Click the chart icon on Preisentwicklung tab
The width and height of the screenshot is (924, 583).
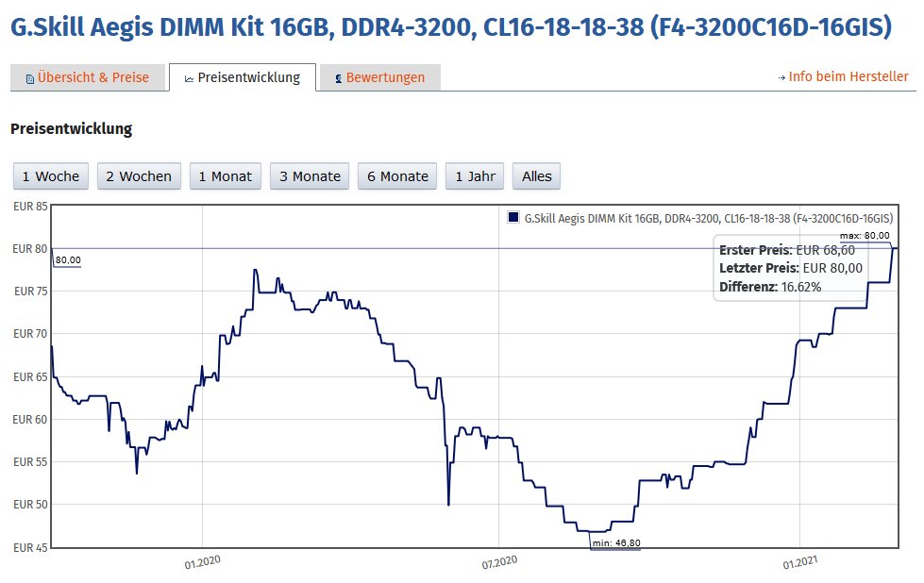point(189,79)
